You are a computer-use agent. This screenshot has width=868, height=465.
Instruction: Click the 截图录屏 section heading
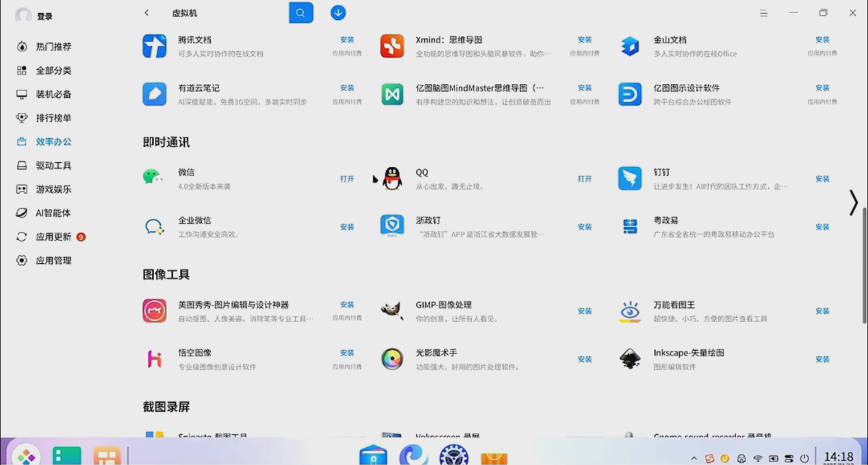click(166, 407)
